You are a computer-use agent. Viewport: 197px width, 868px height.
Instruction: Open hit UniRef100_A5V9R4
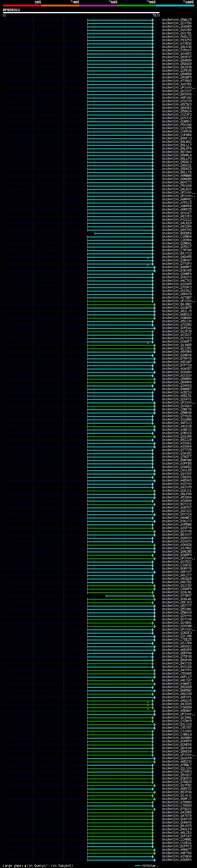pos(177,352)
